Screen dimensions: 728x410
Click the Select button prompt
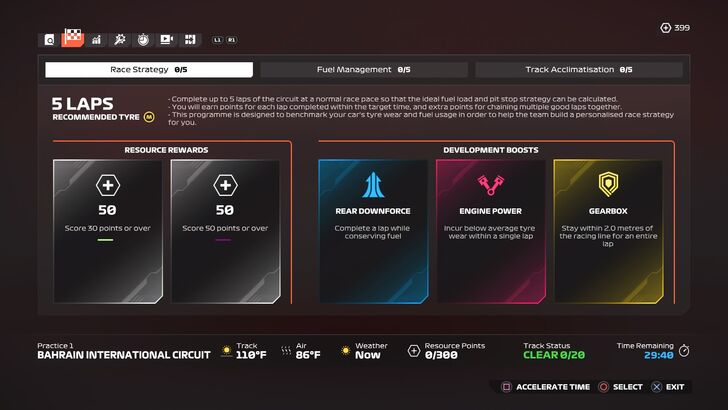[621, 387]
